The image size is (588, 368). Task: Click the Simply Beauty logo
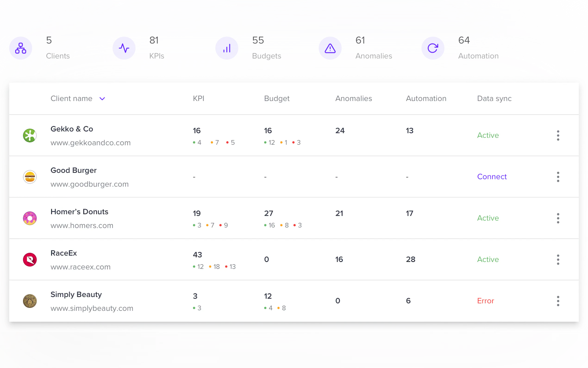coord(30,301)
